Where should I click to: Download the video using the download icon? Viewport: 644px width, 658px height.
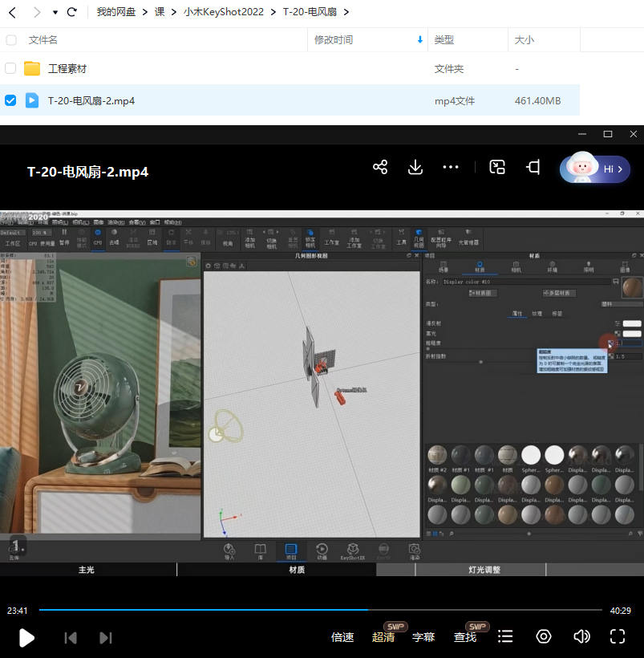coord(415,167)
